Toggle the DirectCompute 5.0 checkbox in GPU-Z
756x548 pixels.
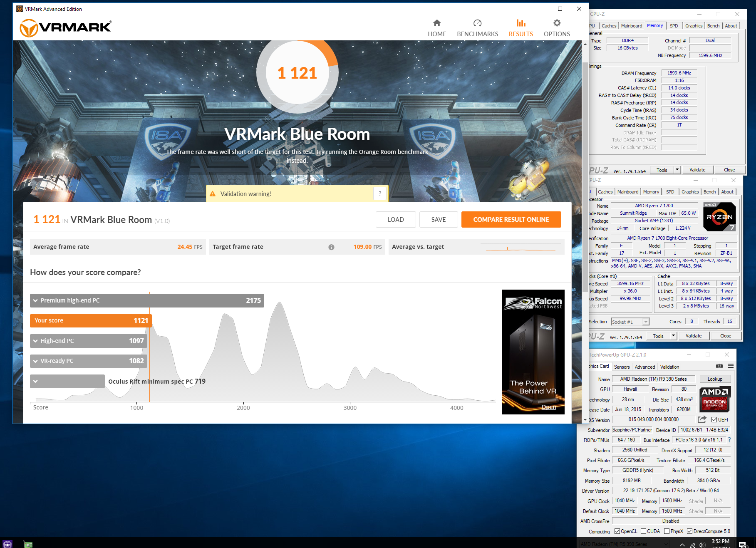coord(689,531)
